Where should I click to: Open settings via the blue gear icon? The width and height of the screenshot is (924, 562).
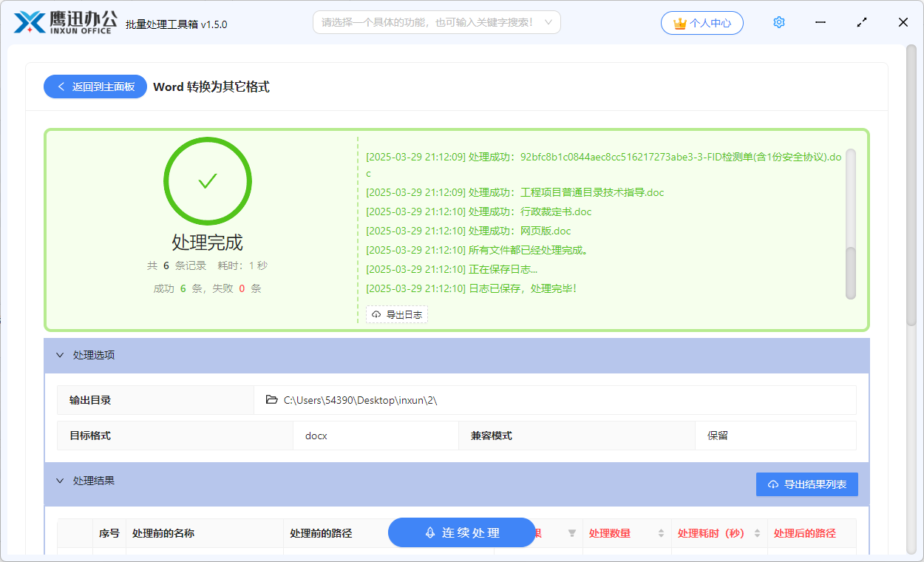click(778, 22)
